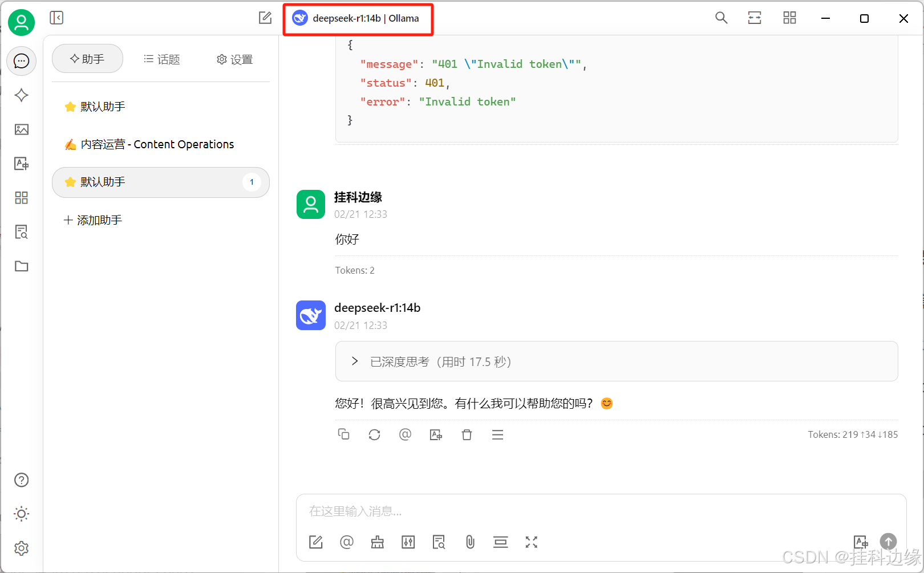The height and width of the screenshot is (573, 924).
Task: Click the Tokens: 219 usage label
Action: [853, 434]
